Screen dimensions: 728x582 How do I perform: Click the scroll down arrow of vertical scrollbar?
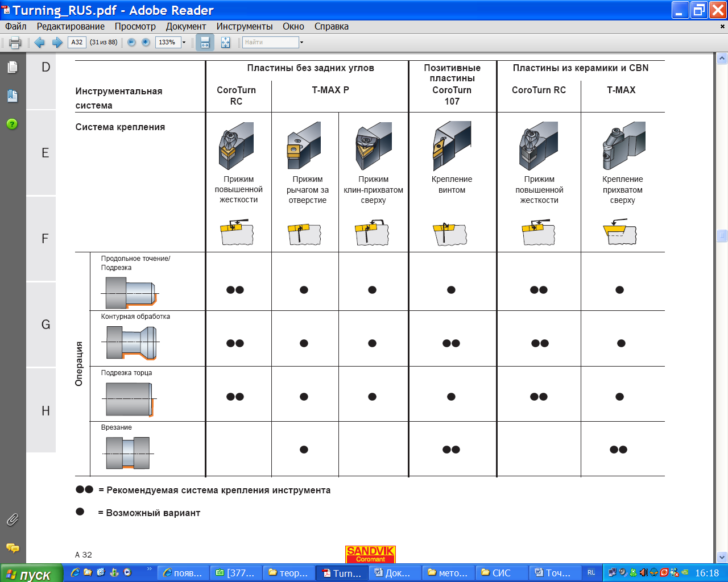(722, 558)
